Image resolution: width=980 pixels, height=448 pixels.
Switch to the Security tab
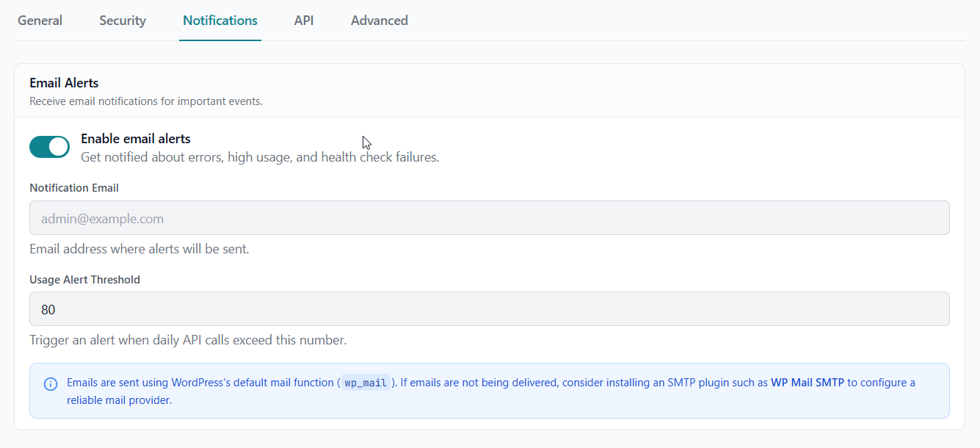click(123, 21)
